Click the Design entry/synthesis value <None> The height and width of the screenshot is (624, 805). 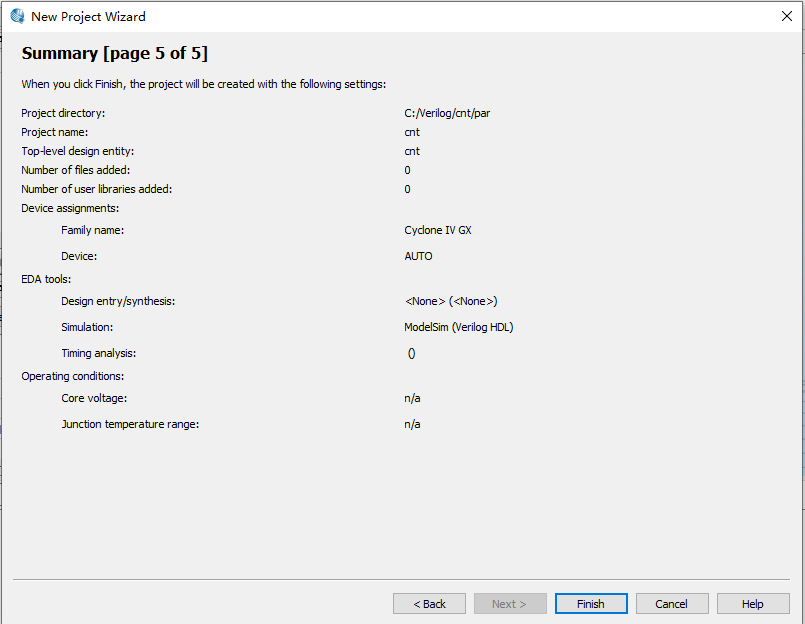pos(451,301)
